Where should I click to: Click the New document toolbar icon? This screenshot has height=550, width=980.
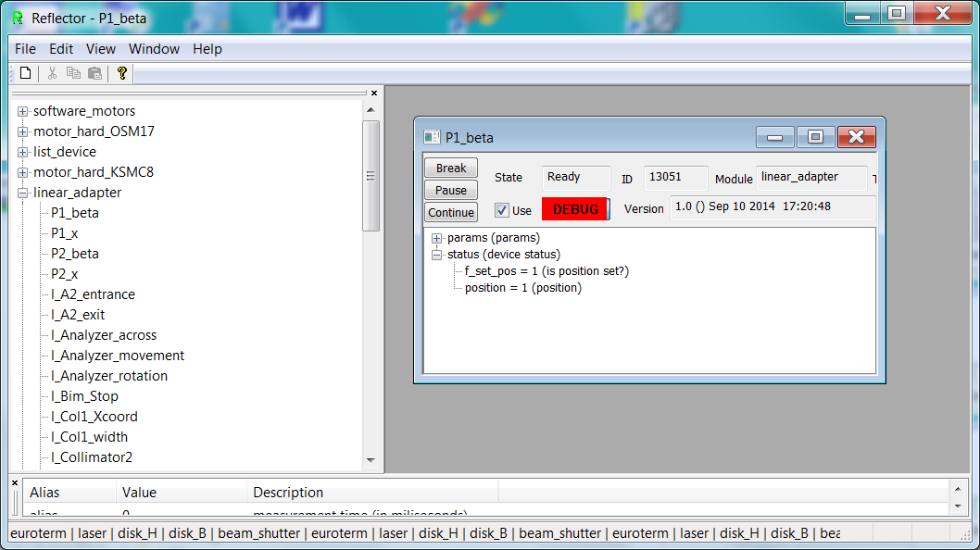click(26, 73)
